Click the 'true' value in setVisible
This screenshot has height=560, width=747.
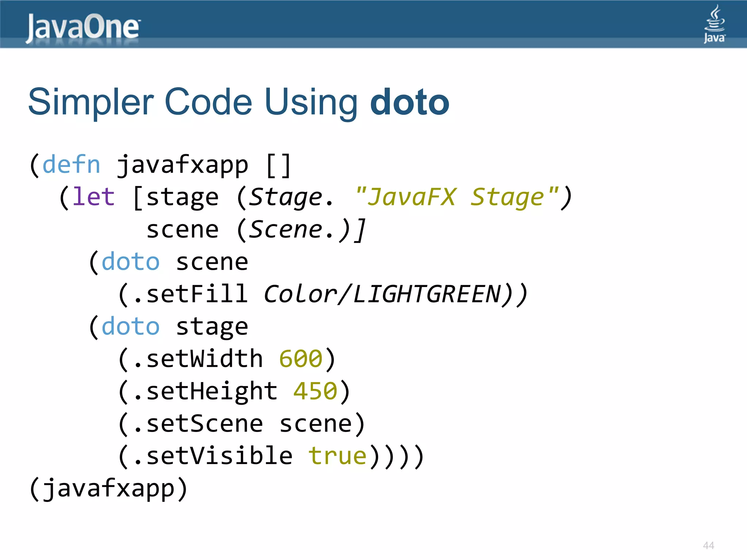pyautogui.click(x=337, y=456)
